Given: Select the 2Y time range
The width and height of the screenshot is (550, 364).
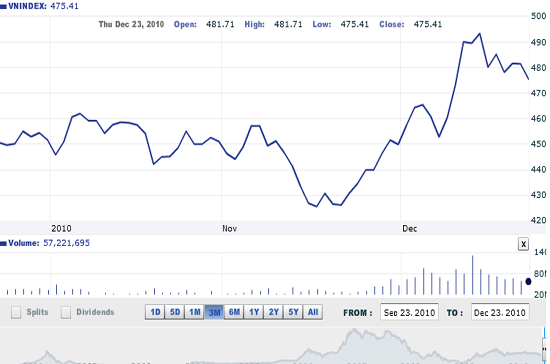Looking at the screenshot, I should 273,312.
